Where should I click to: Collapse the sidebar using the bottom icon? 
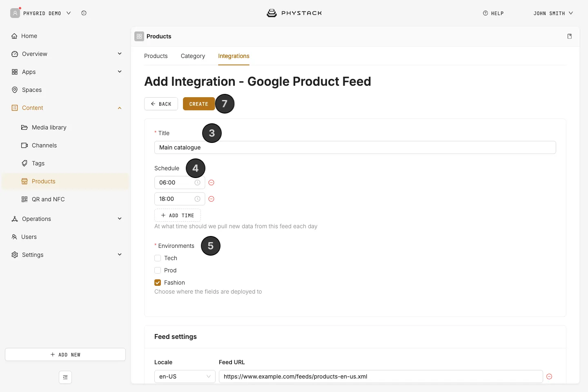(x=65, y=377)
